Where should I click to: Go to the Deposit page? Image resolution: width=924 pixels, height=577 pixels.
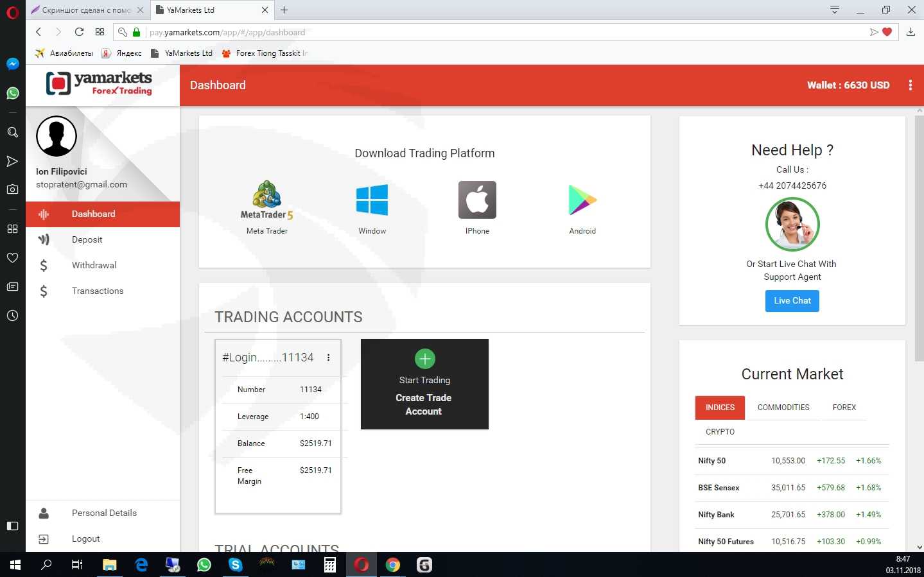(x=87, y=239)
